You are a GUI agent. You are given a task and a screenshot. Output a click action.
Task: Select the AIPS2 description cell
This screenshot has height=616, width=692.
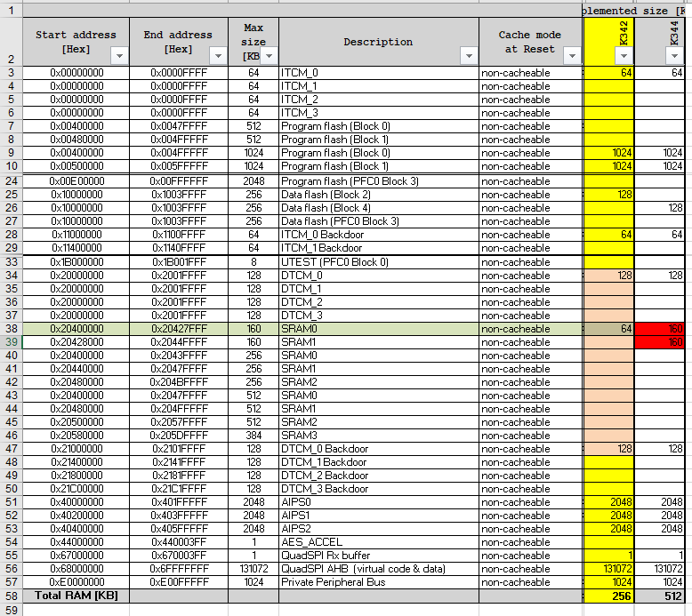(x=379, y=529)
